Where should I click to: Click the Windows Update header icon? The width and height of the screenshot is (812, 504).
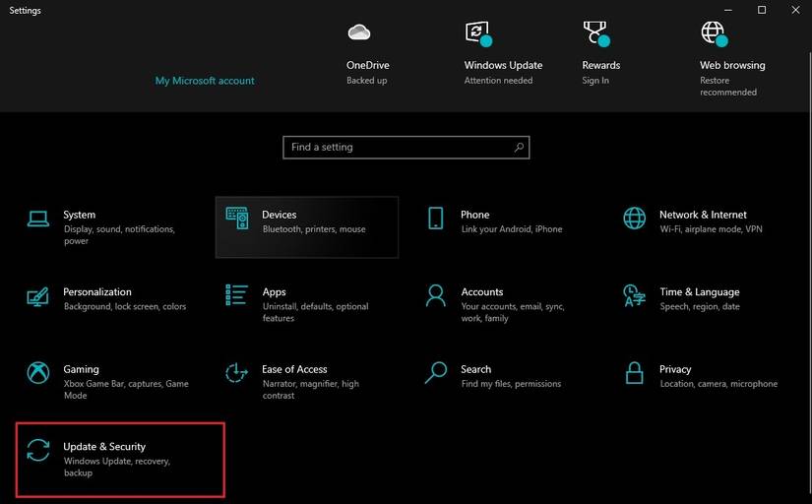[x=478, y=33]
